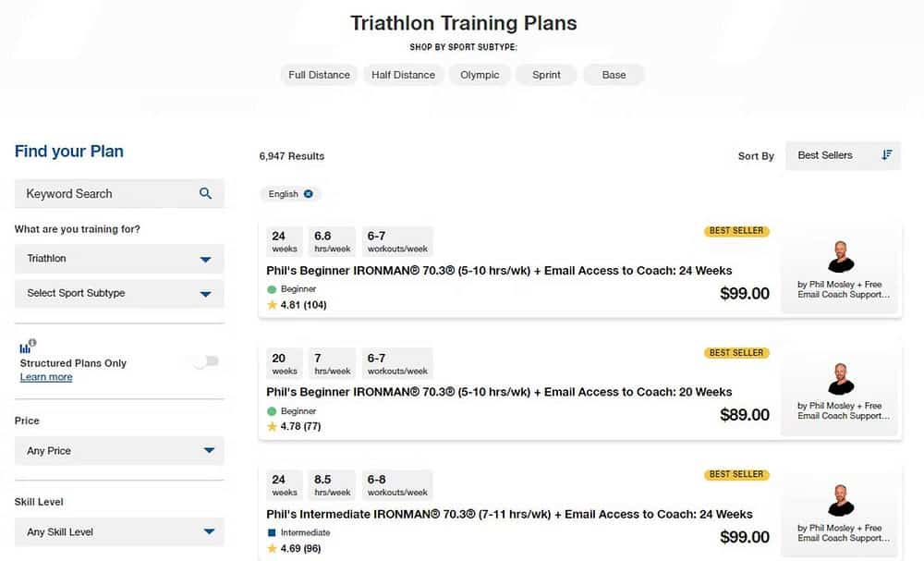This screenshot has height=561, width=924.
Task: Remove the English filter chip
Action: [x=308, y=194]
